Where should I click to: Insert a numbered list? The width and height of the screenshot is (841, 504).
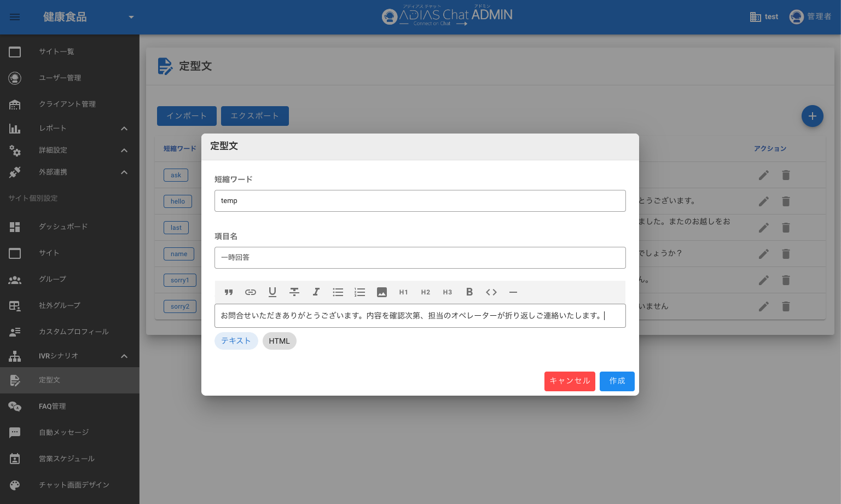pos(359,292)
